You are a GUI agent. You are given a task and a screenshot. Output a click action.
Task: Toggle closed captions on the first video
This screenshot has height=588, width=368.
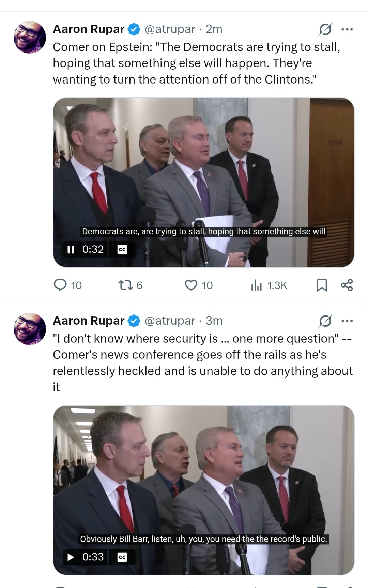122,249
